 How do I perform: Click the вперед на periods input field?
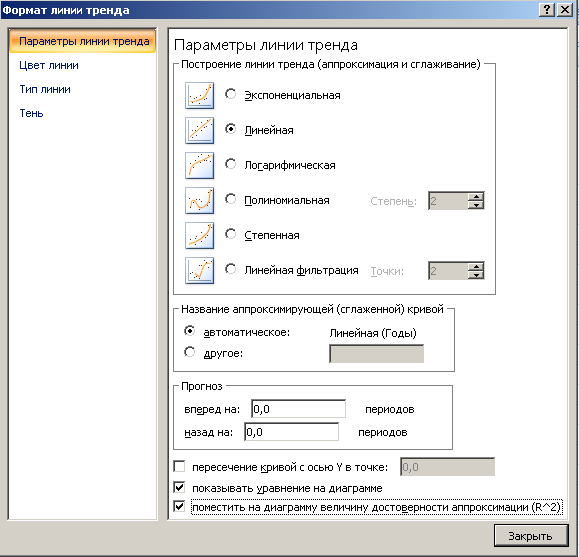pos(298,409)
